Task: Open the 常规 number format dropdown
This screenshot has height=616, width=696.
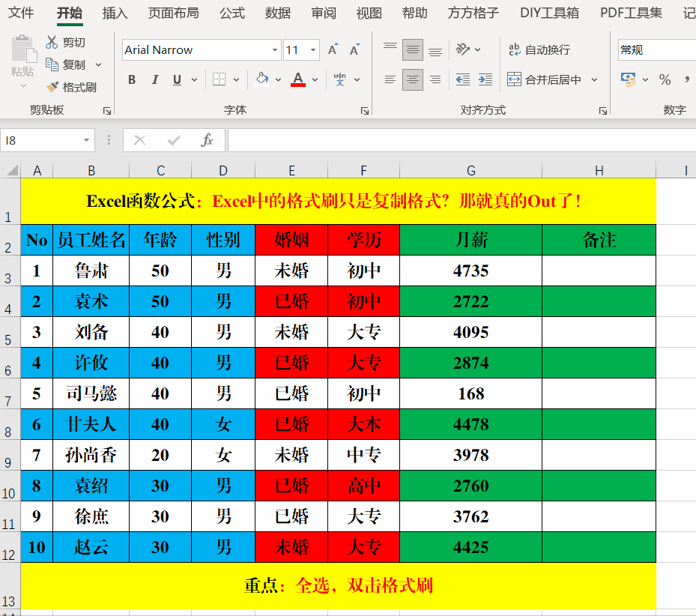Action: coord(657,49)
